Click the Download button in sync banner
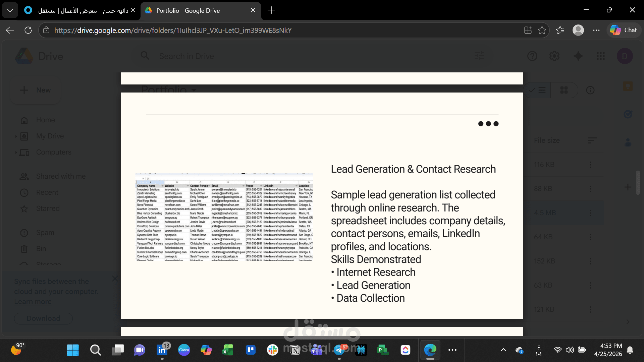The height and width of the screenshot is (362, 644). pos(43,318)
